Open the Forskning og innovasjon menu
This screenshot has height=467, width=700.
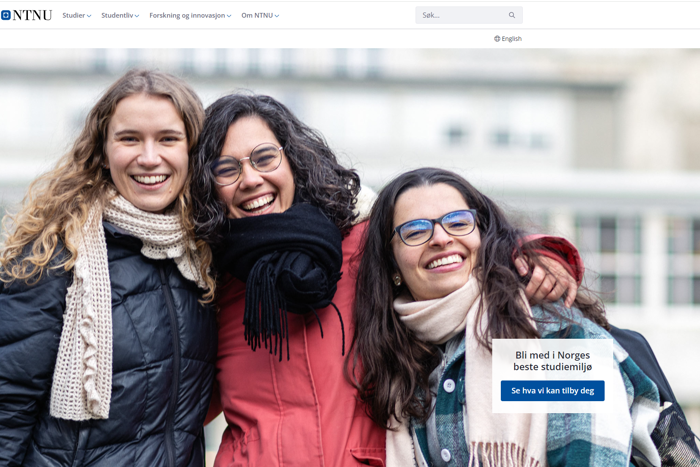coord(190,15)
